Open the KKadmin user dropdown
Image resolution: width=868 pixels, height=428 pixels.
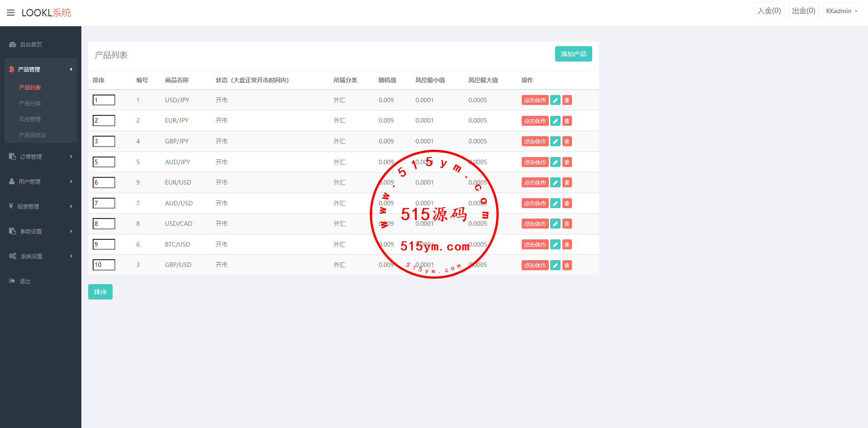[x=841, y=11]
